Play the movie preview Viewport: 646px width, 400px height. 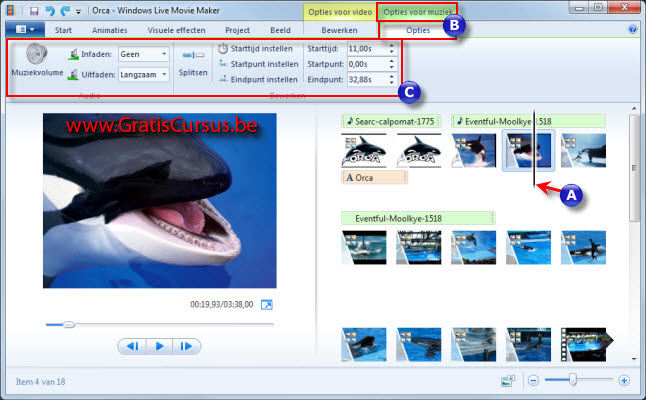click(159, 346)
